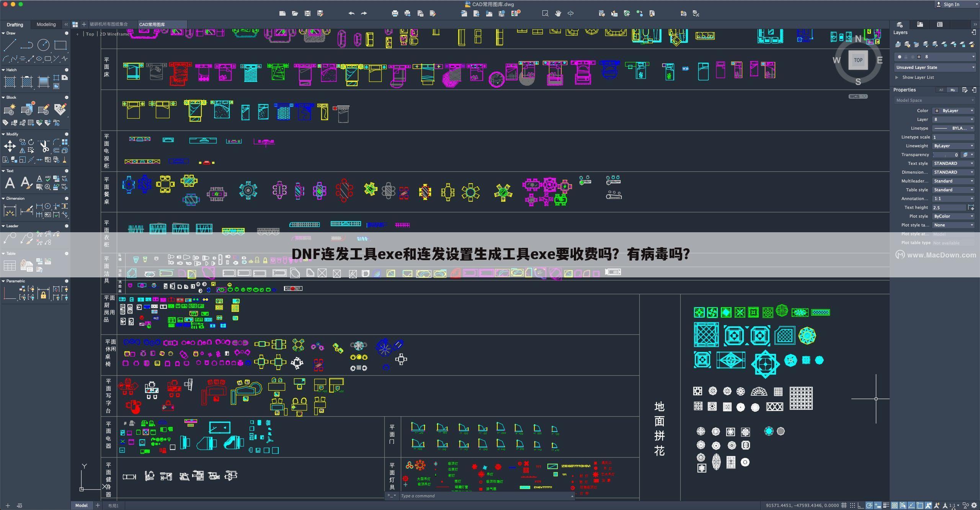980x510 pixels.
Task: Select the Multiline Text tool
Action: point(10,183)
